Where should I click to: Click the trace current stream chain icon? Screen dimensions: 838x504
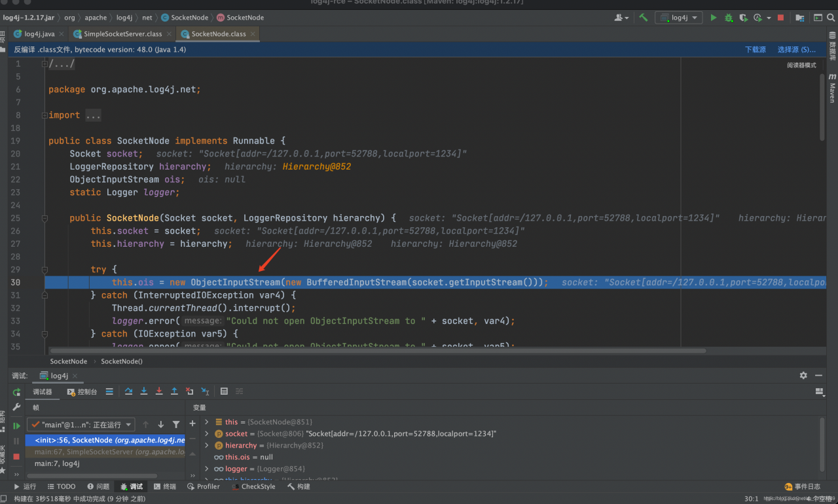239,391
